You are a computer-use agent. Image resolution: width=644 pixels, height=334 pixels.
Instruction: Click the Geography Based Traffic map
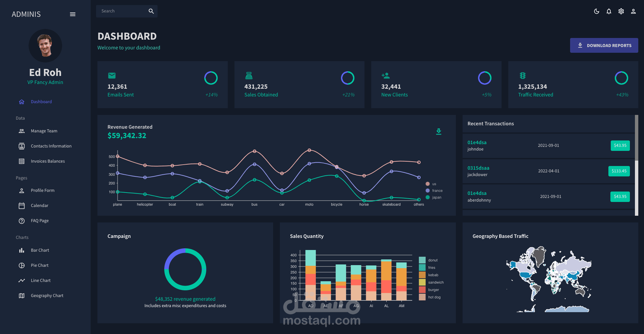549,280
